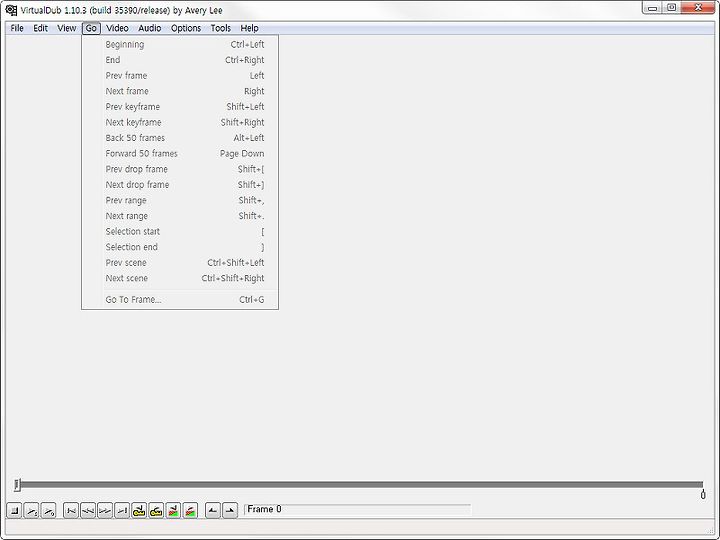The width and height of the screenshot is (720, 540).
Task: Open the Help menu
Action: 249,28
